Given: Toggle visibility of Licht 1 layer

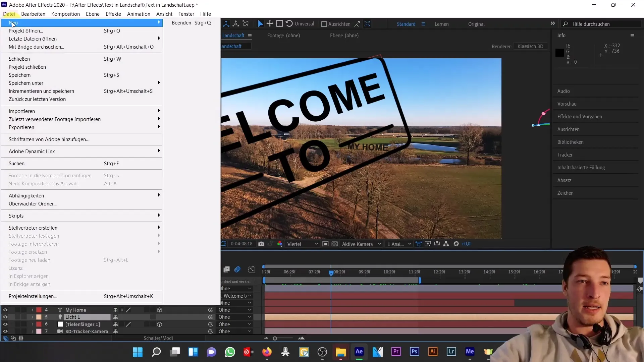Looking at the screenshot, I should tap(5, 317).
